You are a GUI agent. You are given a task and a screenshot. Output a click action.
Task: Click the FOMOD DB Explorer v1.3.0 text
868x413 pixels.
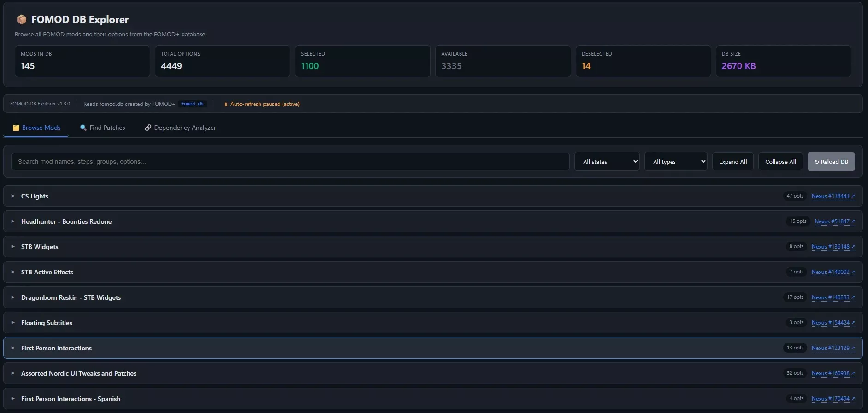point(40,104)
